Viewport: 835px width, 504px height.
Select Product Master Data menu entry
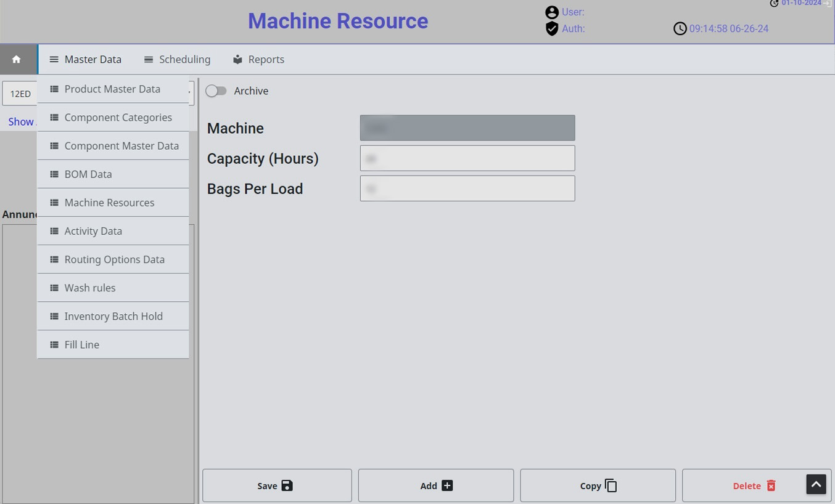pyautogui.click(x=113, y=89)
